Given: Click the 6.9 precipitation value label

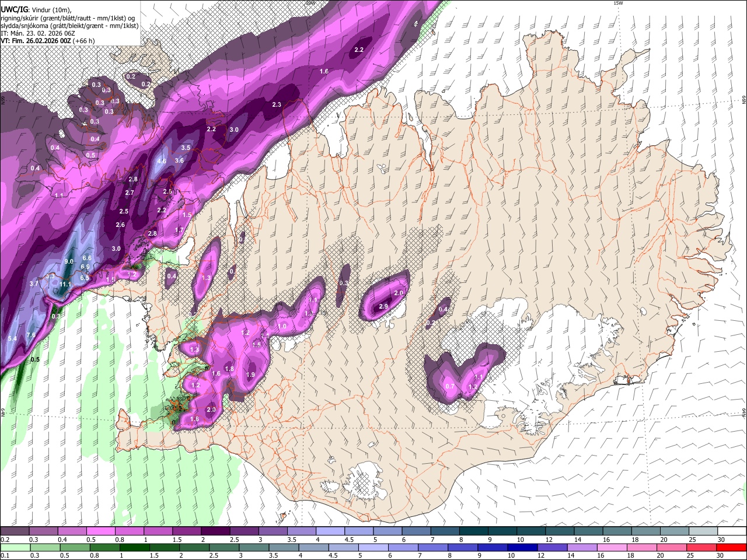Looking at the screenshot, I should tap(85, 267).
